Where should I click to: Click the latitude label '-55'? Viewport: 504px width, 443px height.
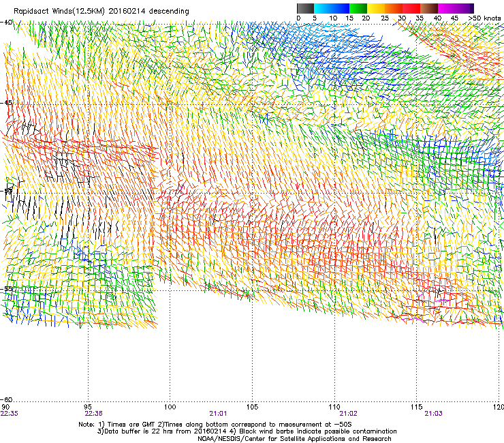6,289
